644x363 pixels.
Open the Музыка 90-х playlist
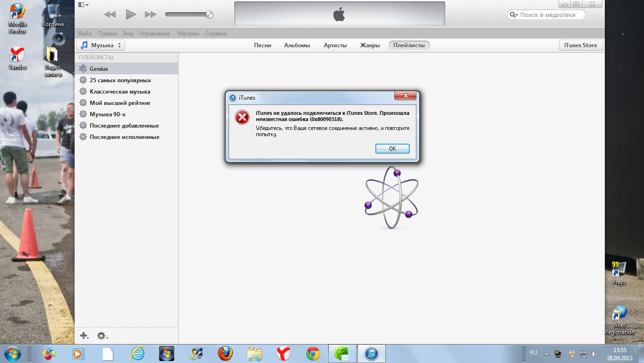coord(127,114)
